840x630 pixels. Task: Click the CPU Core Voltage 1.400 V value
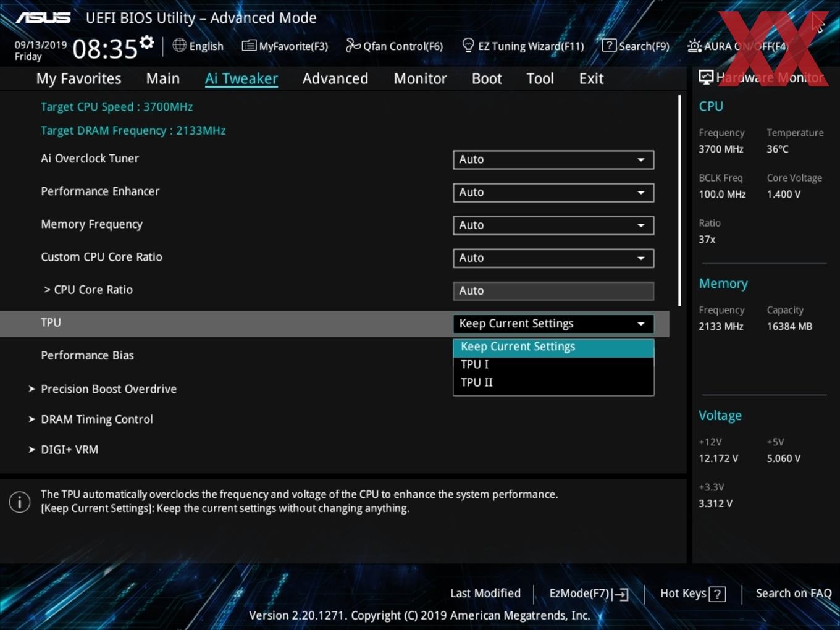coord(783,194)
